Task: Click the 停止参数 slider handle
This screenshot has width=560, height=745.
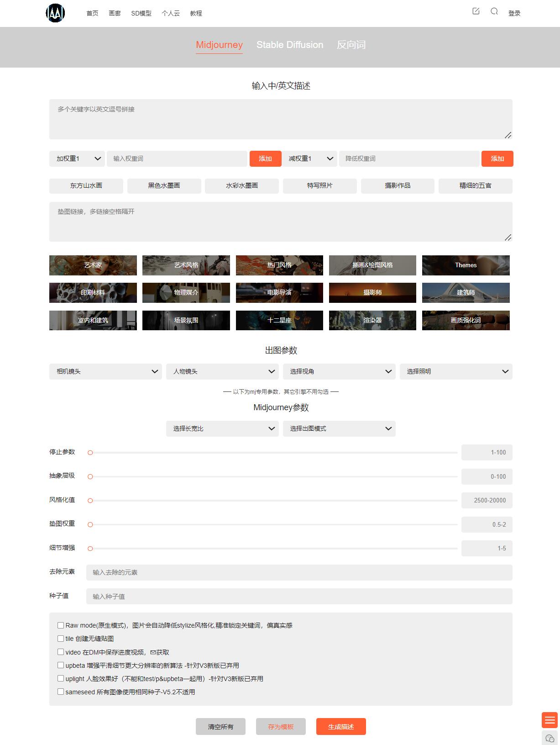Action: tap(90, 453)
